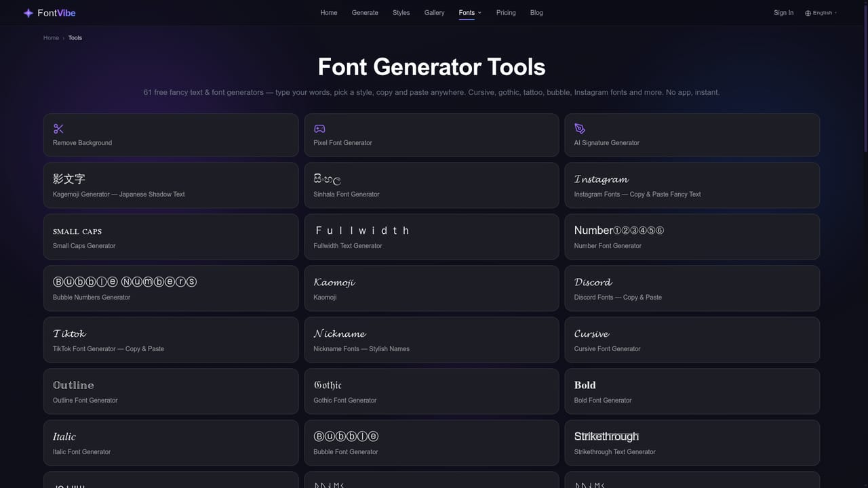Viewport: 868px width, 488px height.
Task: Open the Pricing page
Action: 506,13
